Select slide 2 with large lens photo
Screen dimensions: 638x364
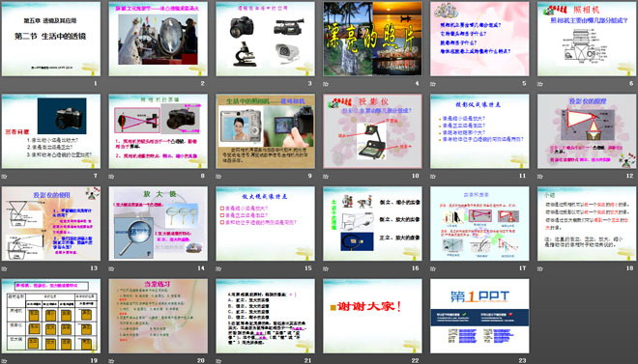(159, 39)
